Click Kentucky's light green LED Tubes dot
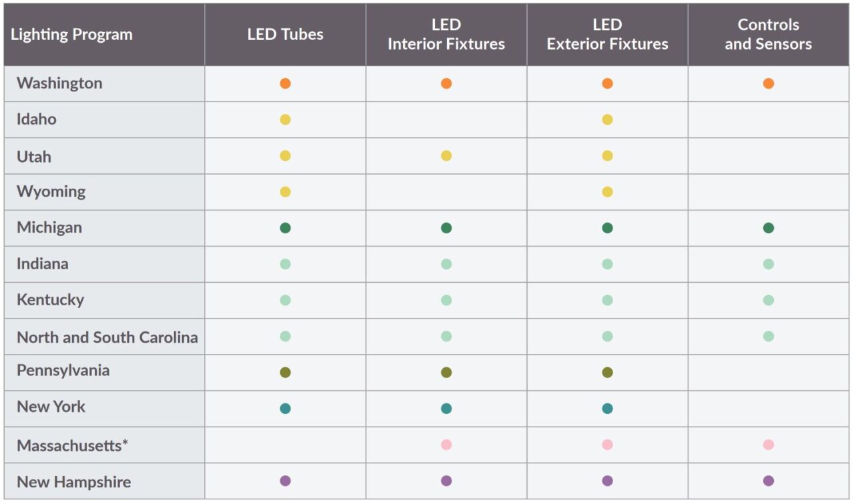This screenshot has height=504, width=854. tap(286, 300)
